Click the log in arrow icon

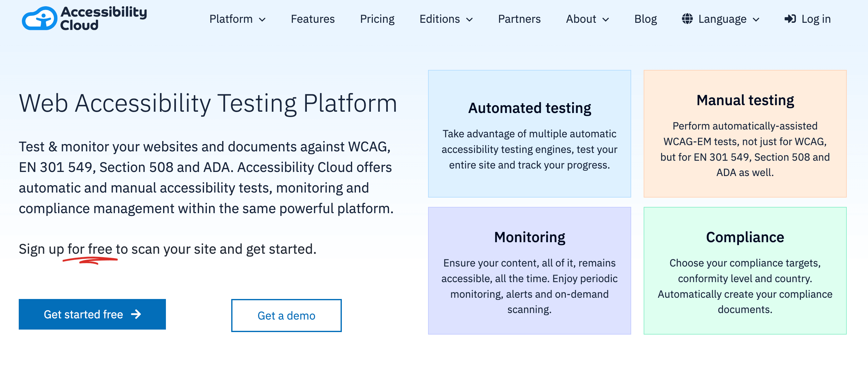pyautogui.click(x=790, y=19)
